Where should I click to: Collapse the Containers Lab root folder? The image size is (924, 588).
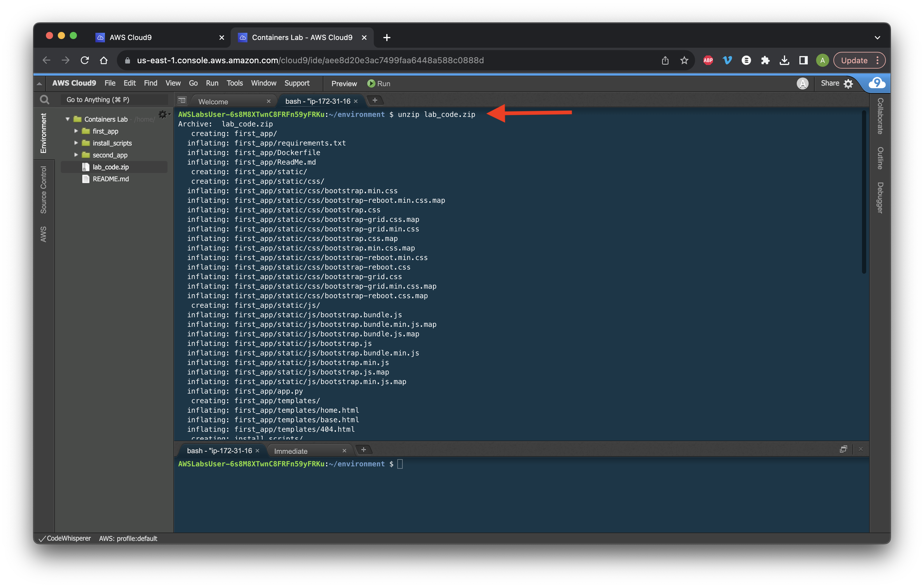click(x=68, y=119)
